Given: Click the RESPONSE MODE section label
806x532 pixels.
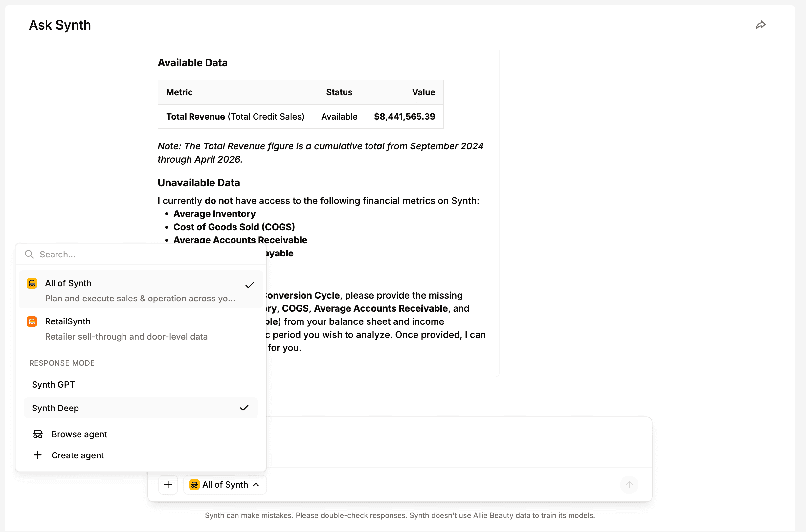Looking at the screenshot, I should [x=62, y=363].
